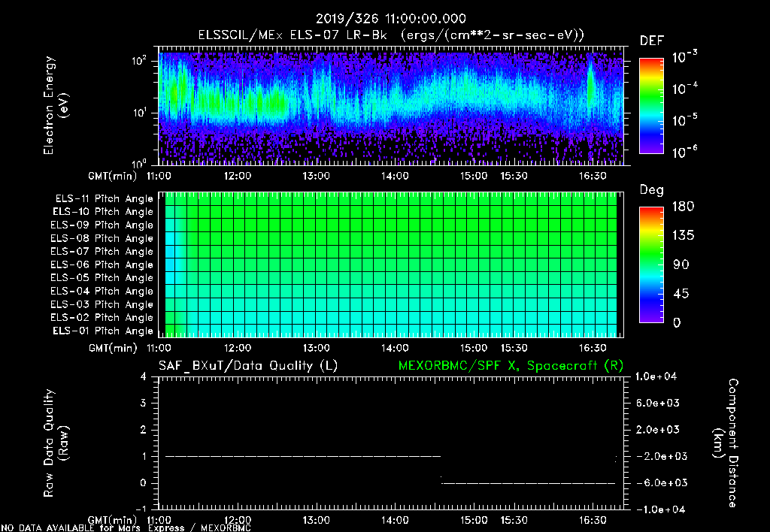Click the ELS-05 Pitch Angle row label
Image resolution: width=770 pixels, height=532 pixels.
tap(102, 278)
